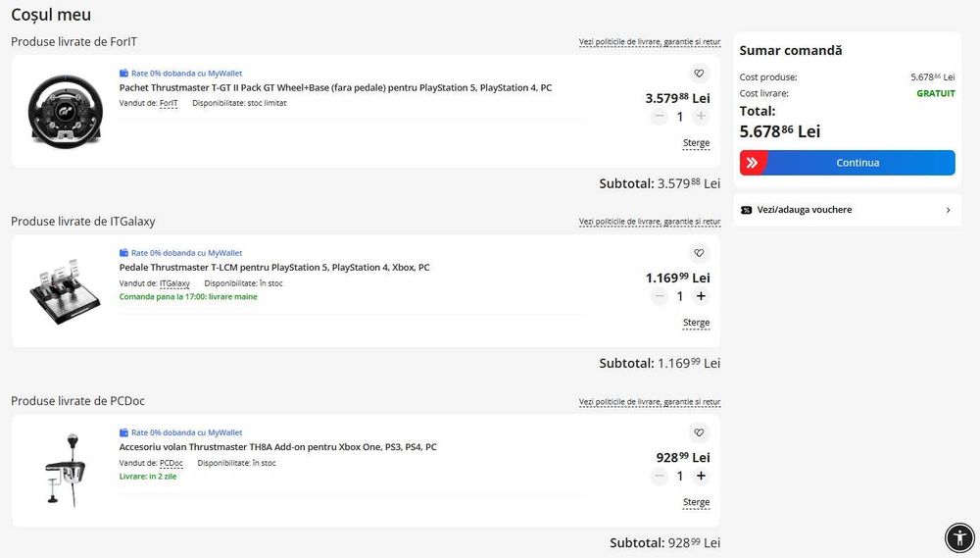The height and width of the screenshot is (558, 980).
Task: Expand the Vezi/adauga vouchere section
Action: 848,210
